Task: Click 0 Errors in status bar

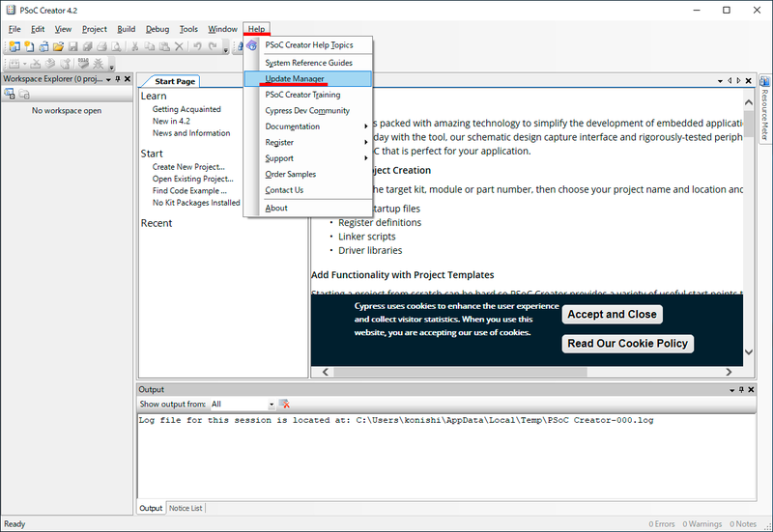Action: (x=662, y=524)
